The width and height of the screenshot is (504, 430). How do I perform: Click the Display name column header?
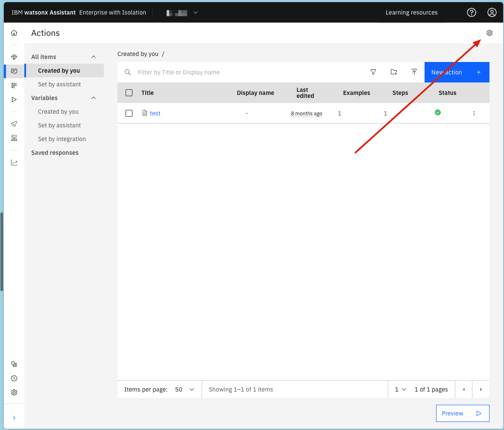255,93
